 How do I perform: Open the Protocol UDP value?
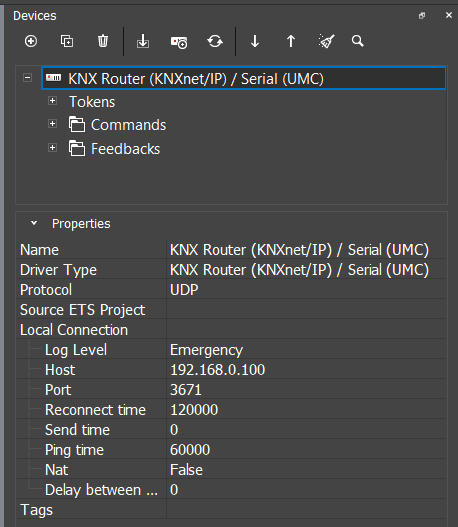click(x=306, y=290)
